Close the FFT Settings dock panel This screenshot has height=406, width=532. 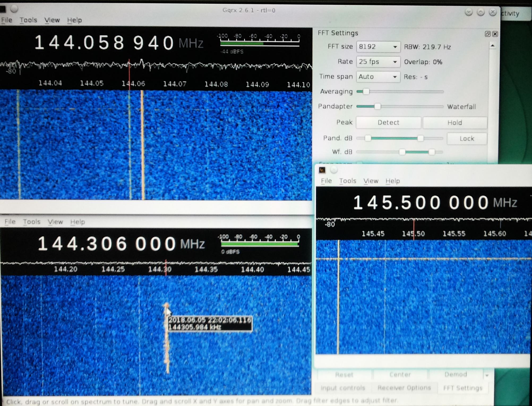[495, 34]
